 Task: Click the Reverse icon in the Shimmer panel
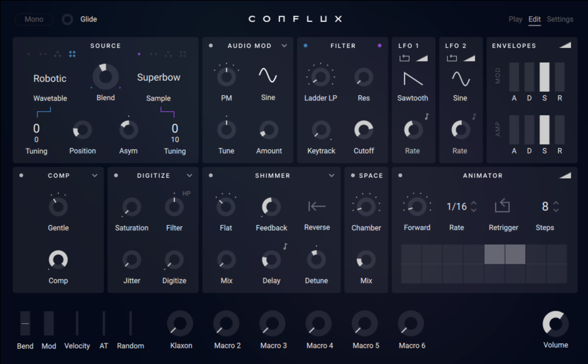click(x=317, y=207)
